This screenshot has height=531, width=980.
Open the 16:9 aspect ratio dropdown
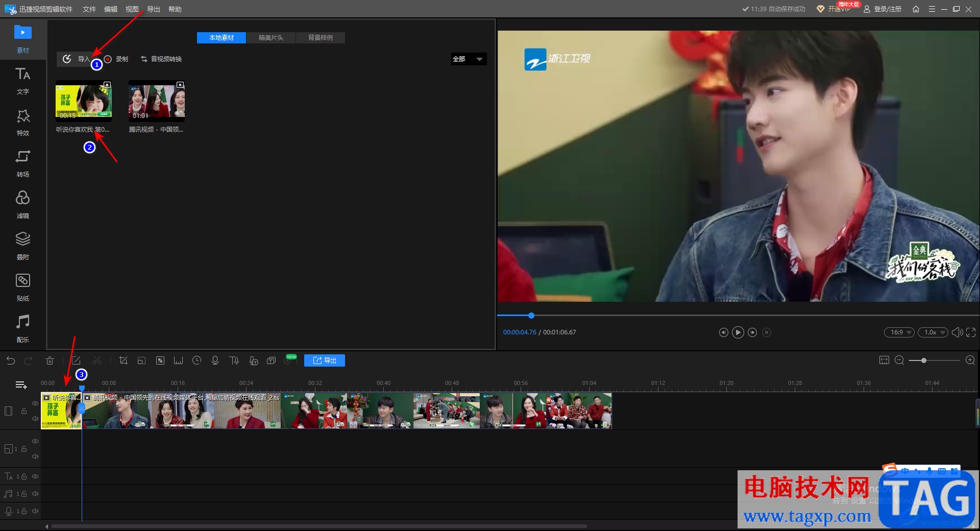coord(900,332)
